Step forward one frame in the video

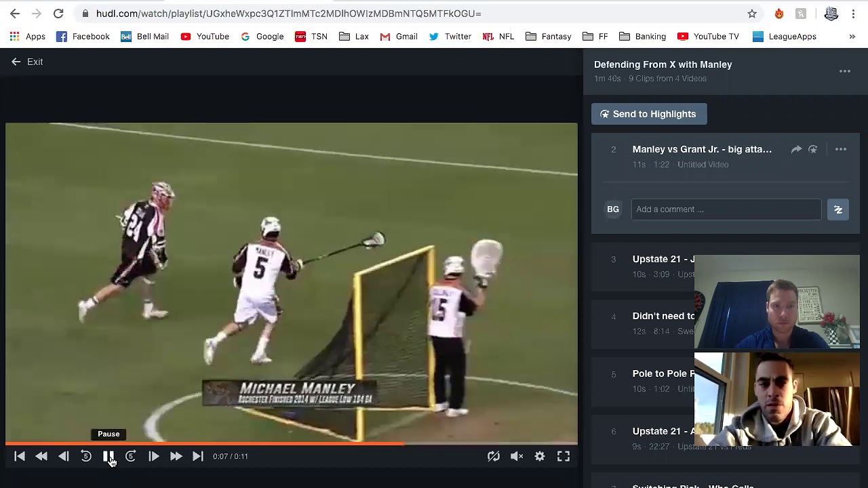click(153, 456)
